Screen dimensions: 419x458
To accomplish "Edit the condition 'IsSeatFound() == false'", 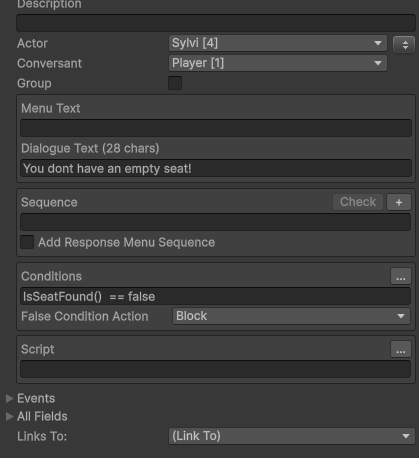I will (x=215, y=296).
